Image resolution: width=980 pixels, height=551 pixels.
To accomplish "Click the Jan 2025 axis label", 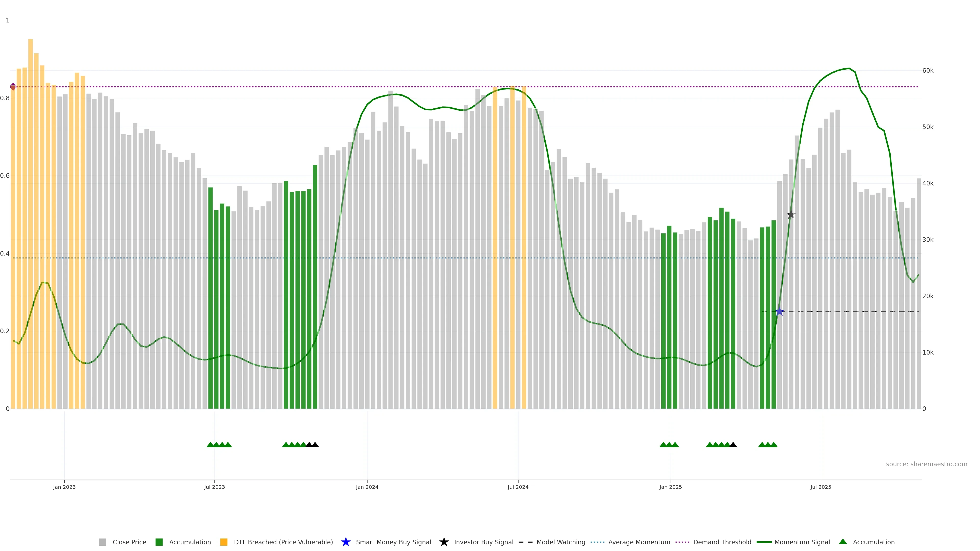I will coord(670,487).
